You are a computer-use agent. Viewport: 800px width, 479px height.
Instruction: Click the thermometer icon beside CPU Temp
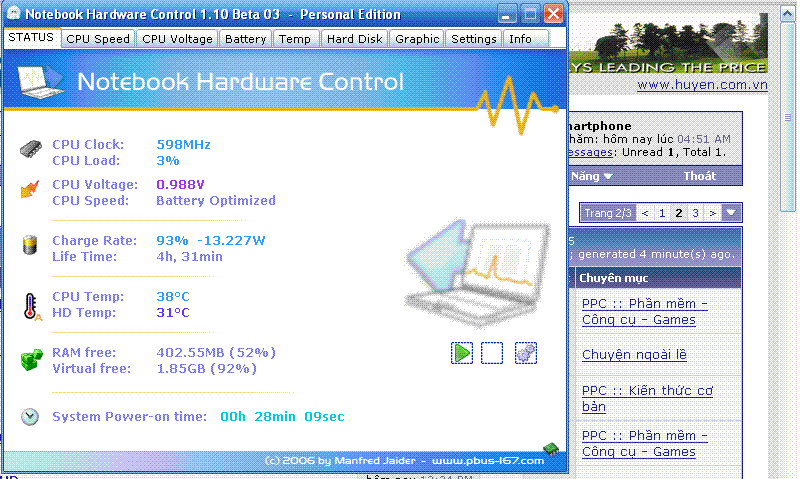click(31, 304)
